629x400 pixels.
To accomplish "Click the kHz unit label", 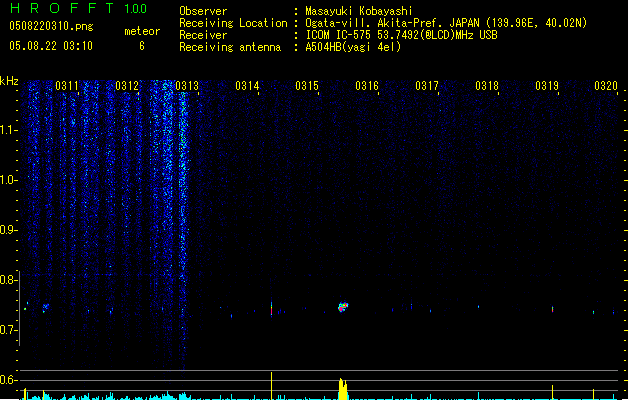I will (9, 81).
